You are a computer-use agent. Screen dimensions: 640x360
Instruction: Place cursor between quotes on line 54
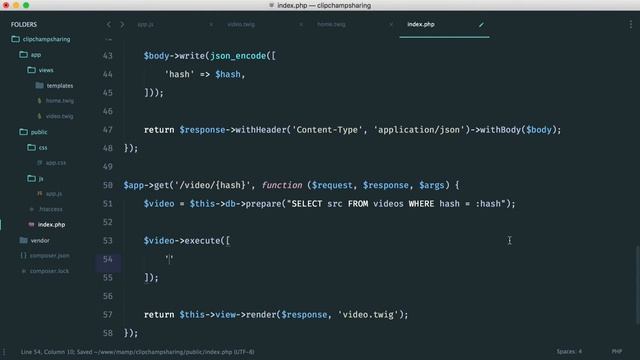tap(169, 259)
